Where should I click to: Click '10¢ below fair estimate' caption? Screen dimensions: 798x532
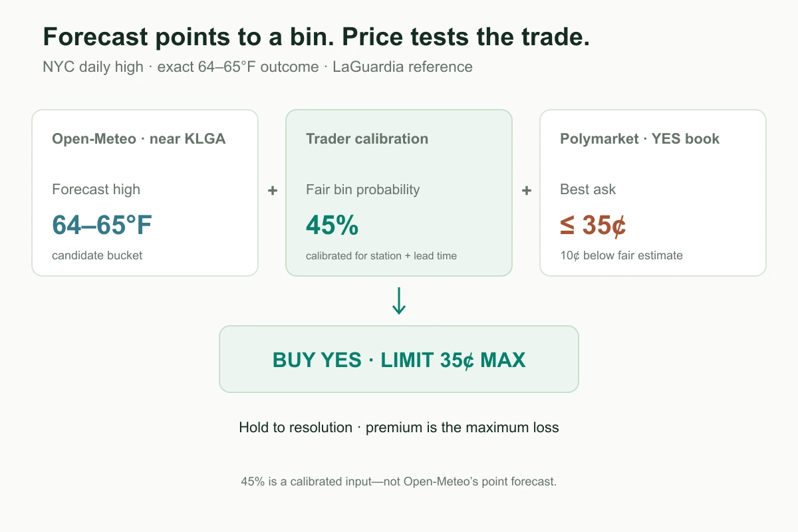621,255
